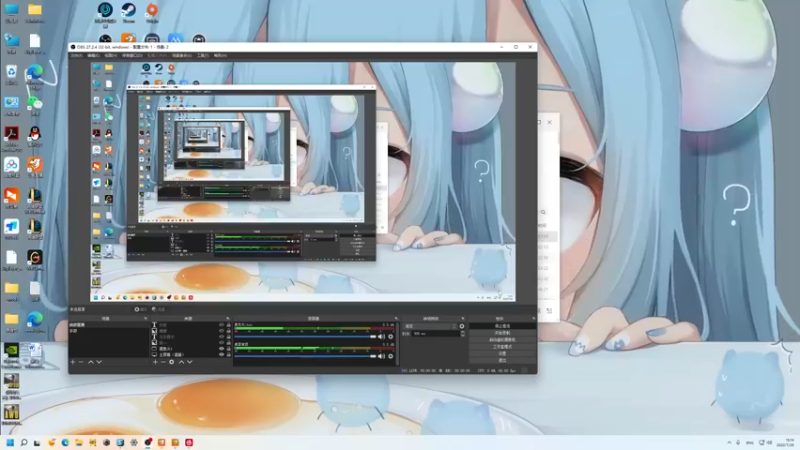Viewport: 800px width, 450px height.
Task: Click the 启动虚拟摄像机 virtual camera button
Action: (503, 340)
